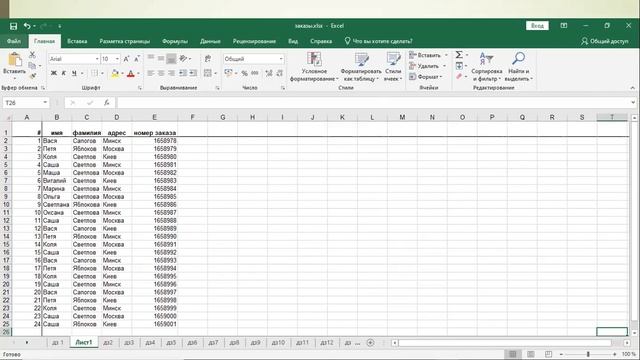The width and height of the screenshot is (640, 360).
Task: Click the Copy icon in clipboard group
Action: coord(32,65)
